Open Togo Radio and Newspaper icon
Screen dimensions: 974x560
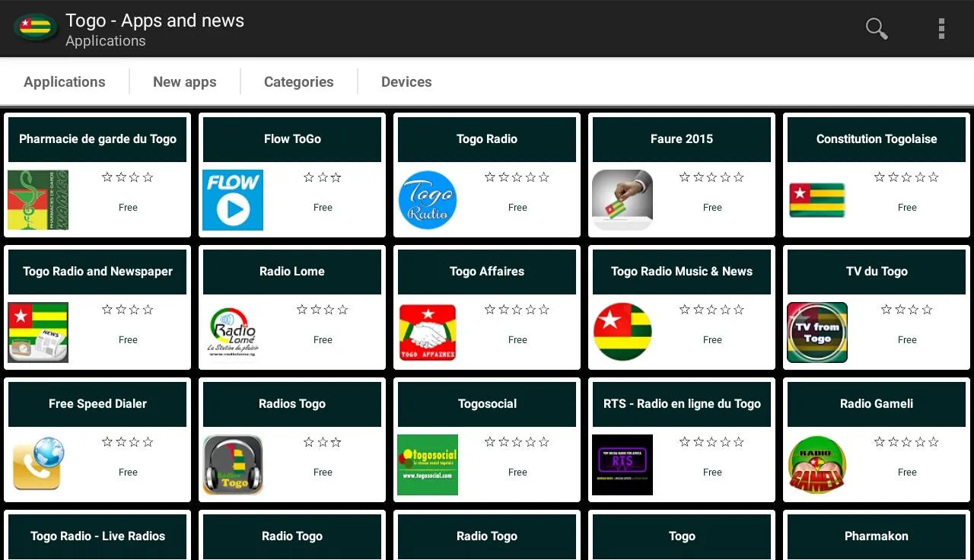coord(38,332)
